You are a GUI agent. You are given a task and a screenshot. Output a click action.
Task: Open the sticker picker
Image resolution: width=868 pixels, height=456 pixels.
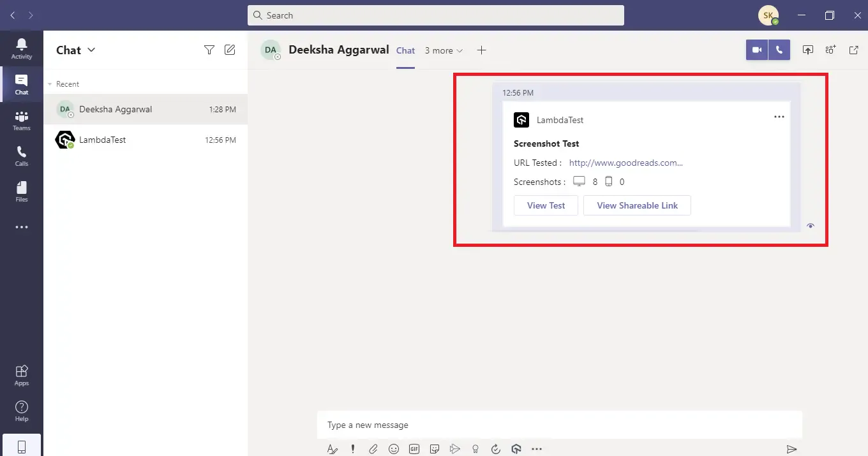pos(435,449)
